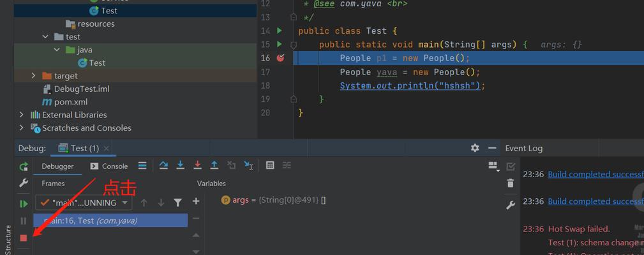Click Step Out blue up-arrow icon
644x255 pixels.
pos(214,165)
